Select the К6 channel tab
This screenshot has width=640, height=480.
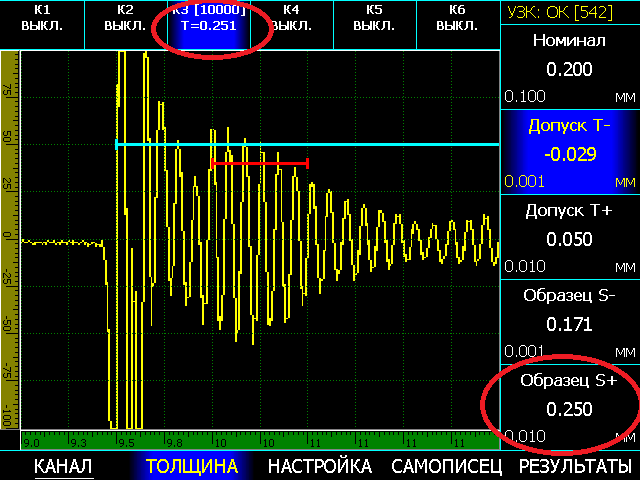pyautogui.click(x=458, y=24)
